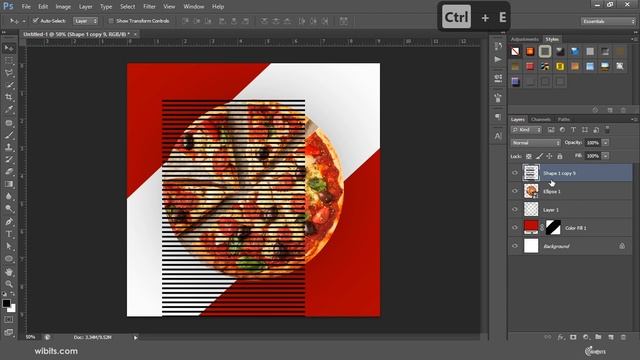Toggle lock transparent pixels

529,156
